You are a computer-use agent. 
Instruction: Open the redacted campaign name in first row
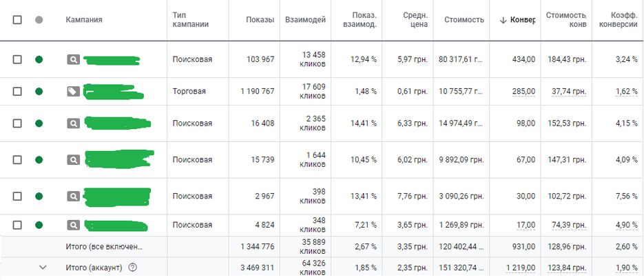112,60
